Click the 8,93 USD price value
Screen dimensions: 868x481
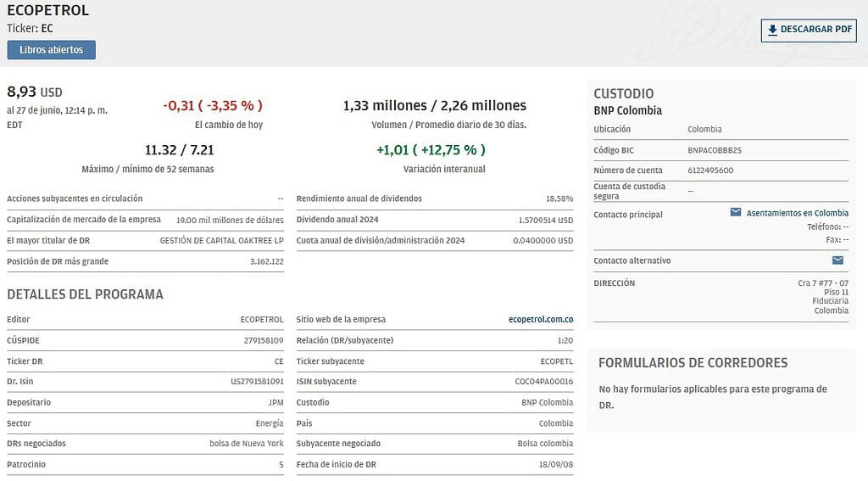click(34, 92)
